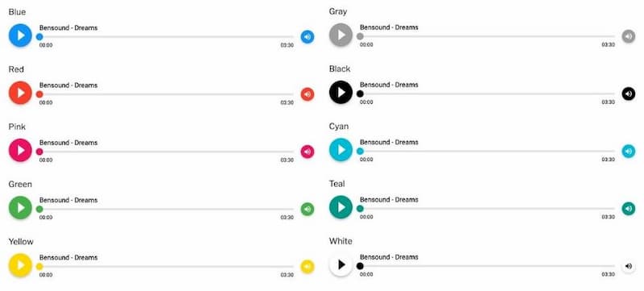This screenshot has width=644, height=291.
Task: Play the Blue audio player
Action: 20,35
